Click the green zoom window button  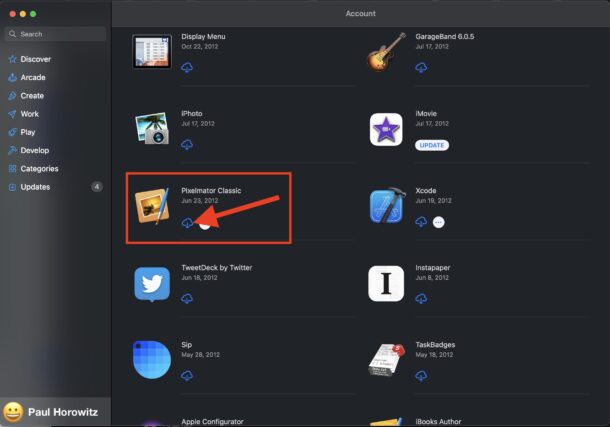[33, 14]
